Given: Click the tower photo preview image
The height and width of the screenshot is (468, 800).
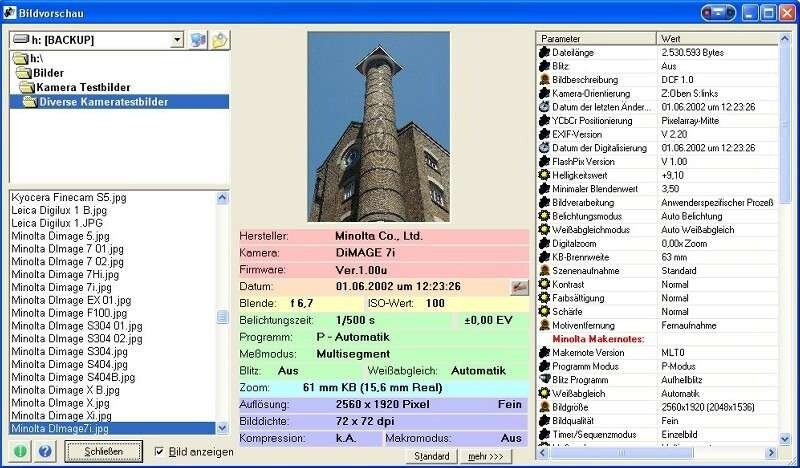Looking at the screenshot, I should tap(379, 127).
